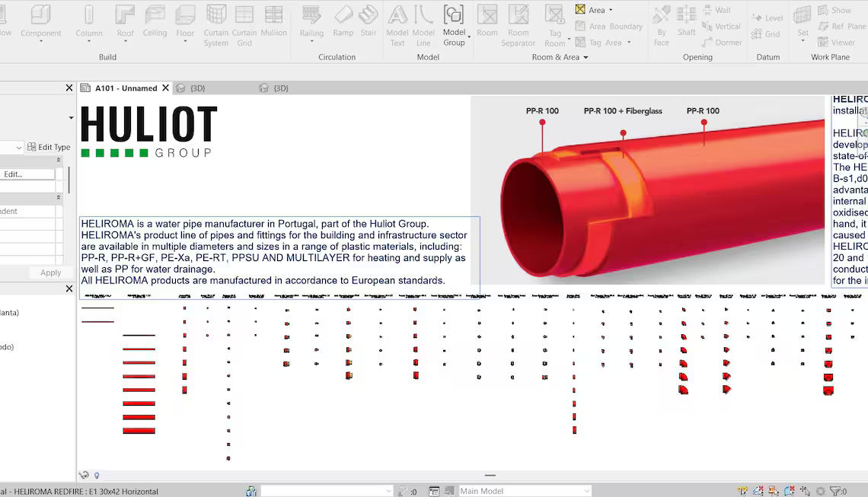Close the Project Browser panel
Viewport: 868px width, 497px height.
(69, 288)
